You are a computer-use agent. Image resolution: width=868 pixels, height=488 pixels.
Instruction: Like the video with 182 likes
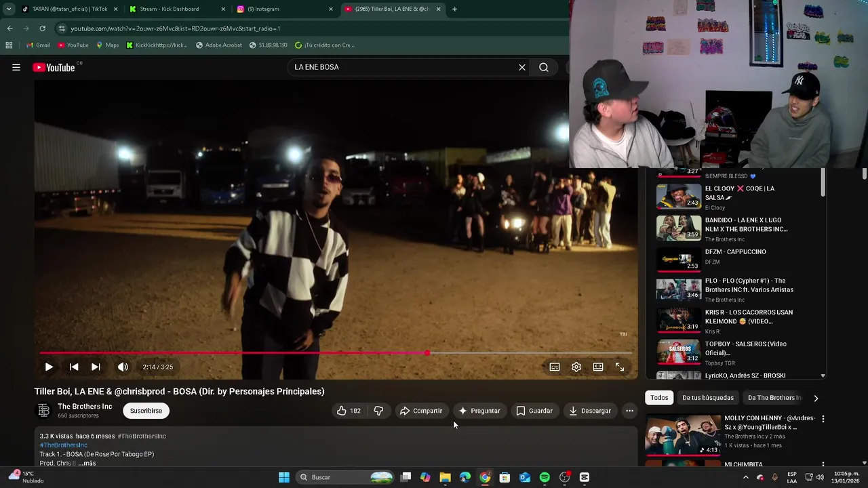[349, 411]
